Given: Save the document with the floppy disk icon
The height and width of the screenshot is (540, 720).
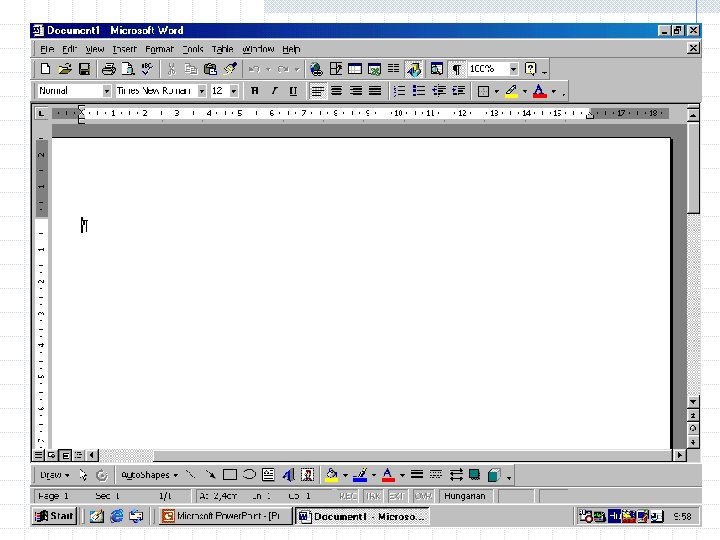Looking at the screenshot, I should (x=84, y=69).
